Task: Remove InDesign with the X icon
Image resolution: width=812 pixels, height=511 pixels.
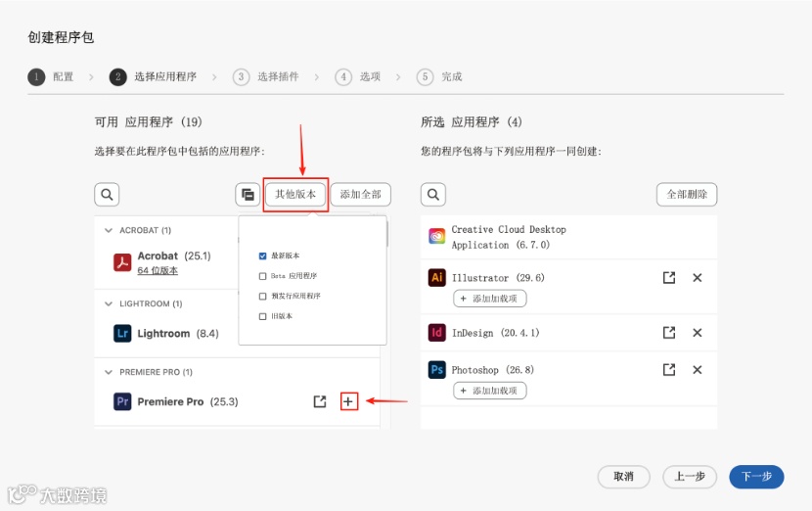Action: (x=697, y=333)
